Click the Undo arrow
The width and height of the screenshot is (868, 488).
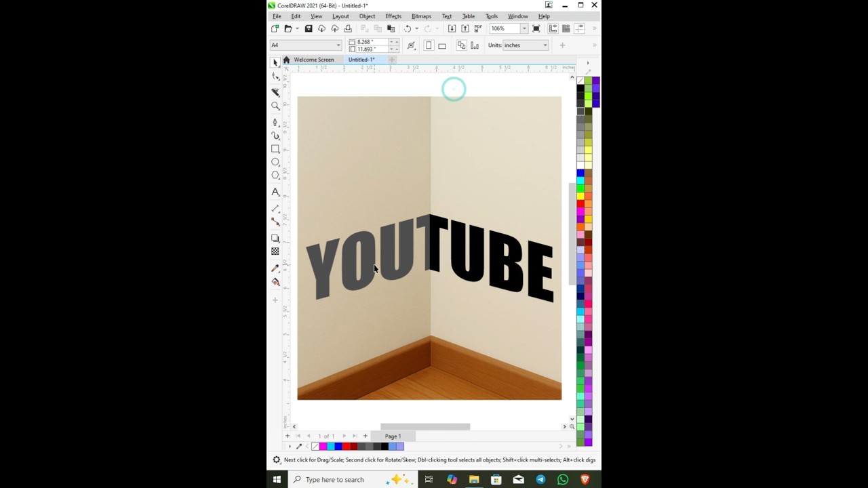[408, 28]
